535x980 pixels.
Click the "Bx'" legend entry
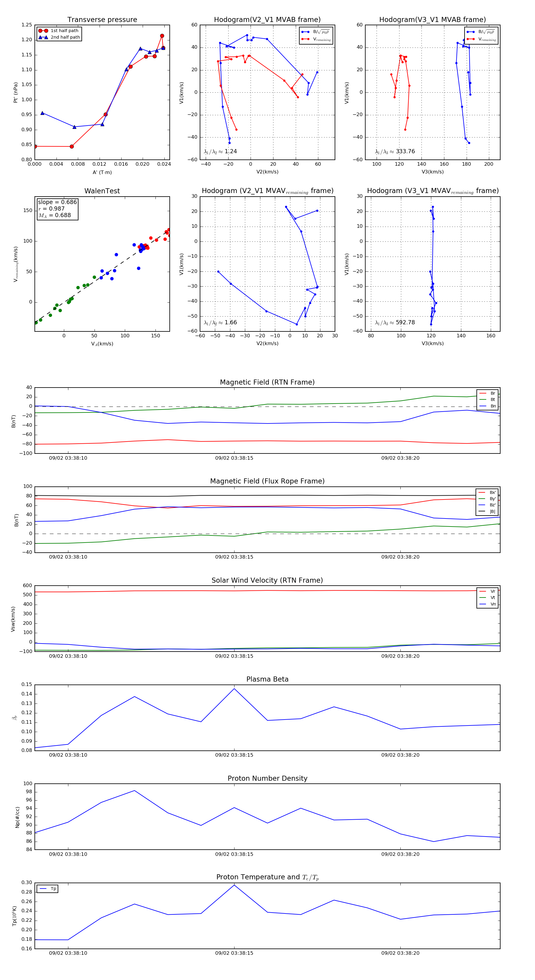487,492
